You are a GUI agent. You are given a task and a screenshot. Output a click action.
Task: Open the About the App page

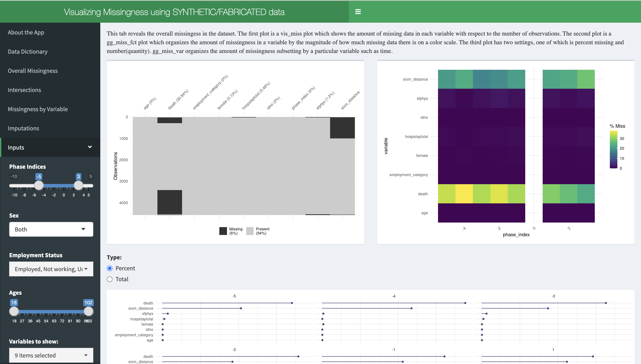coord(26,32)
